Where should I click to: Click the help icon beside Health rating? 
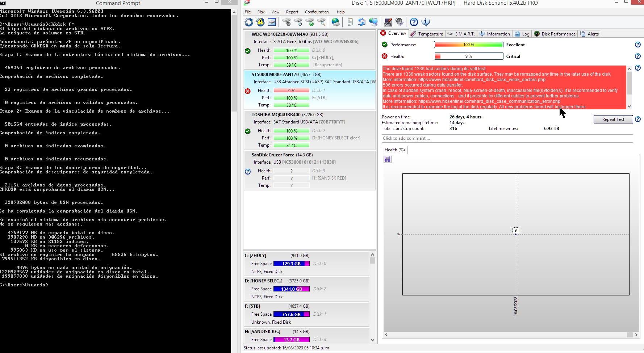coord(638,56)
